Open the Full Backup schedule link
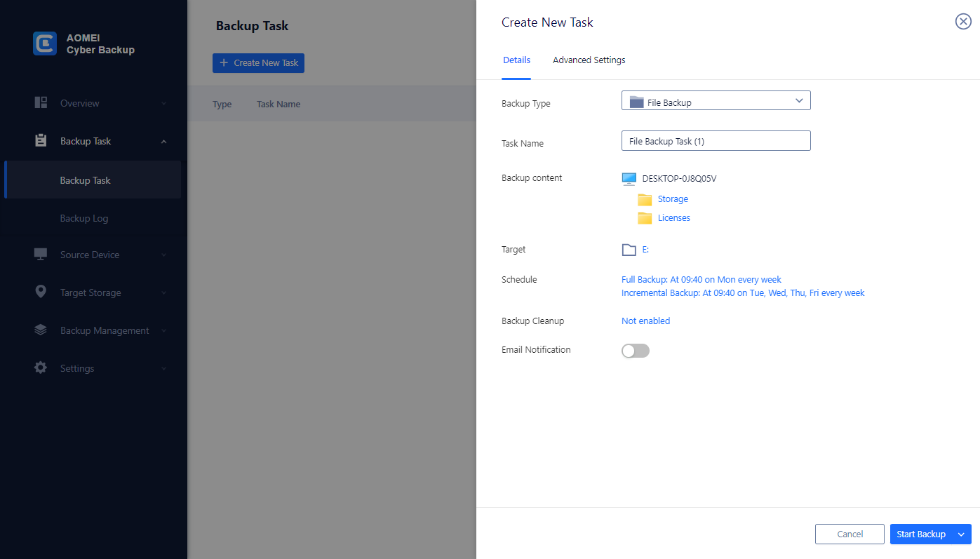Viewport: 980px width, 559px height. pyautogui.click(x=701, y=279)
